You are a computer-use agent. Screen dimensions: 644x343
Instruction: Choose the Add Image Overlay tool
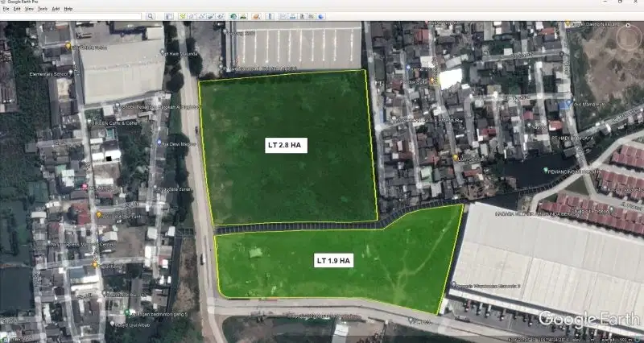click(210, 16)
